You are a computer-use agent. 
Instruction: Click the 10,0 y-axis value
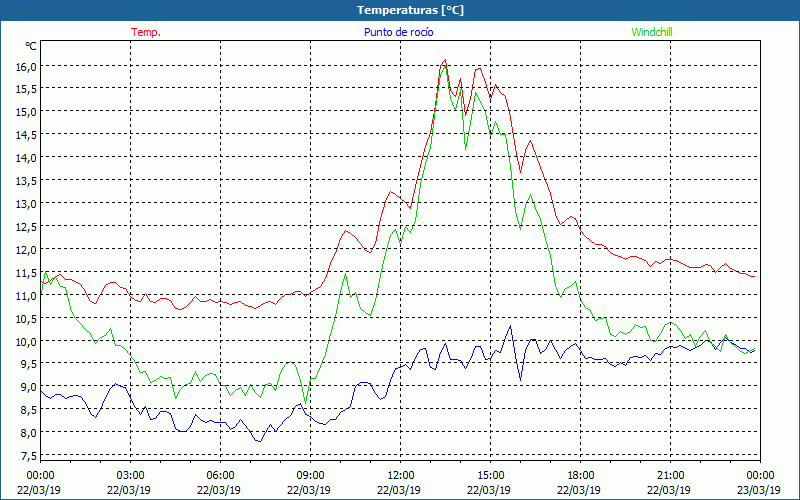[27, 342]
